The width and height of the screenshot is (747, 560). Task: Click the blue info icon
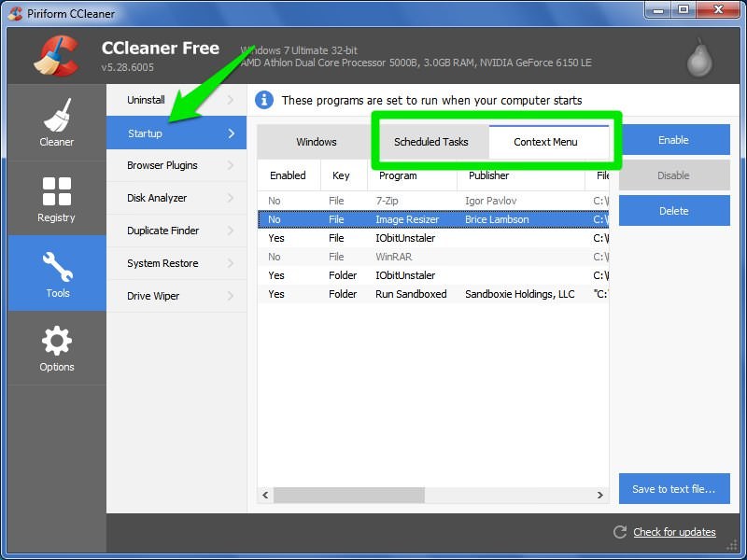264,100
